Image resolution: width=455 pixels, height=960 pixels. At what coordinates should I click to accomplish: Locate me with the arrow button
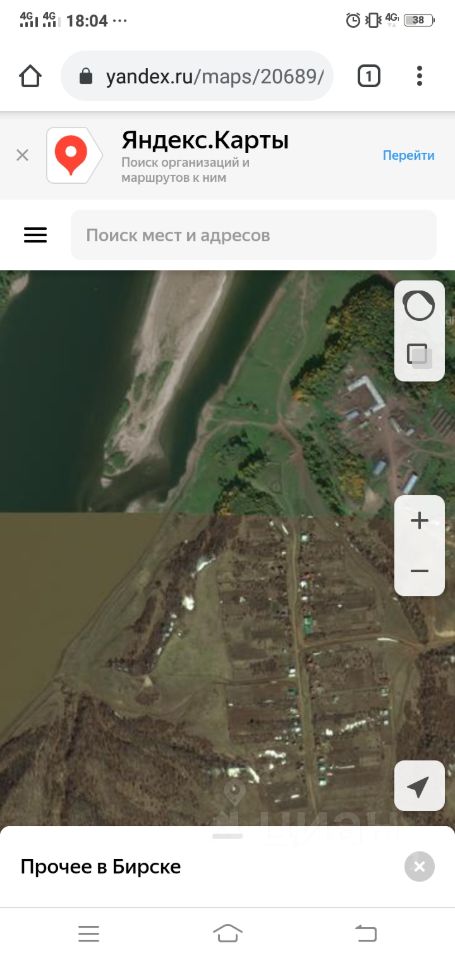(x=419, y=786)
